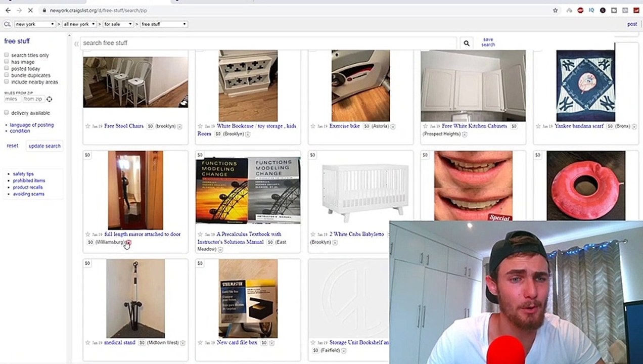The width and height of the screenshot is (643, 364).
Task: Open the Functions Modeling Change book thumbnail
Action: click(x=248, y=190)
